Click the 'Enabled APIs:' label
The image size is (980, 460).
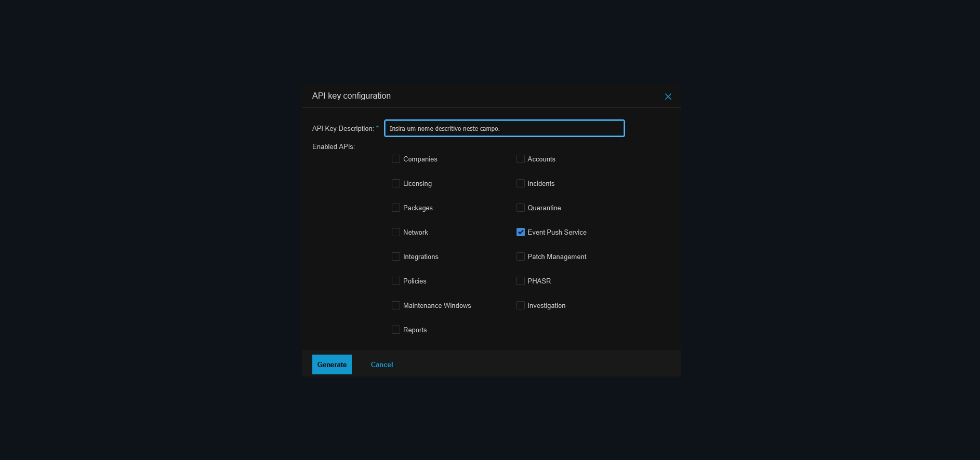pyautogui.click(x=334, y=147)
